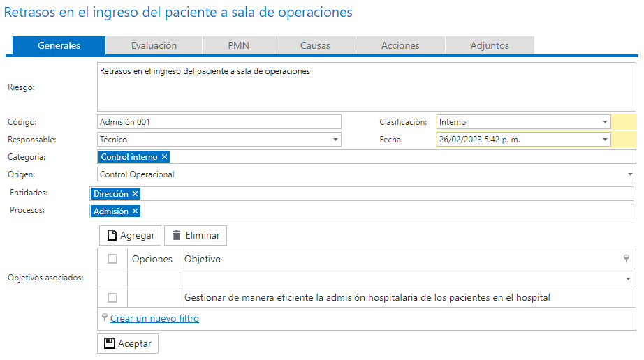Check the Gestionar de manera eficiente objective row
644x360 pixels.
coord(112,298)
